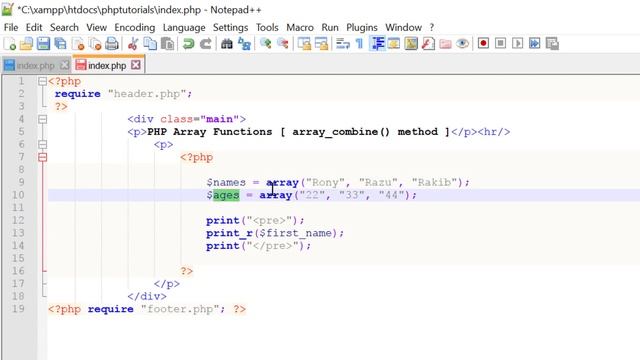Switch to the inactive blue index.php tab
This screenshot has height=360, width=640.
(x=36, y=65)
